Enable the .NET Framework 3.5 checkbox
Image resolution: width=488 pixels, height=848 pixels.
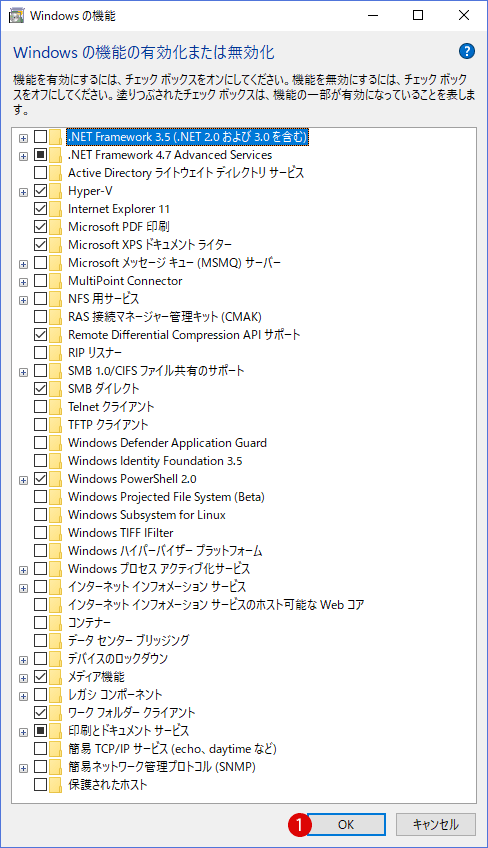(40, 137)
